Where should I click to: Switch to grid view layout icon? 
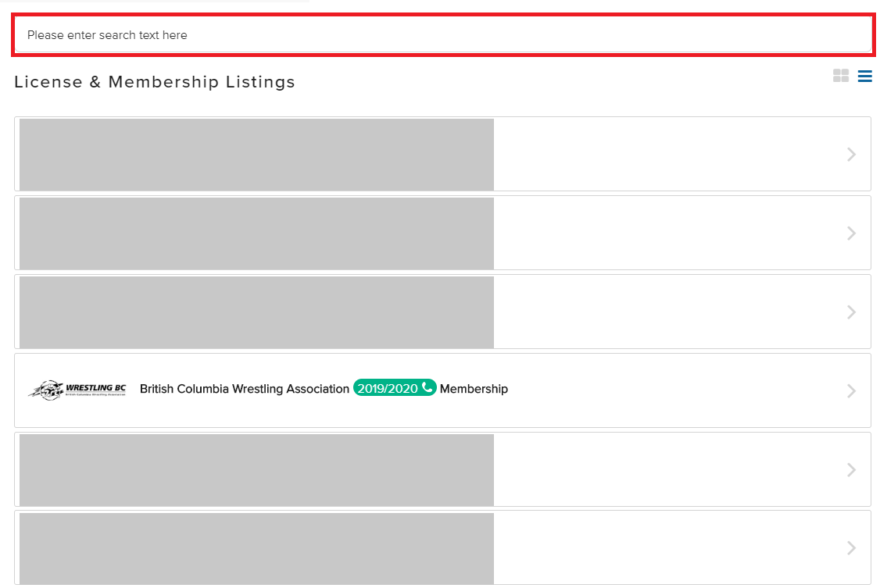tap(841, 76)
